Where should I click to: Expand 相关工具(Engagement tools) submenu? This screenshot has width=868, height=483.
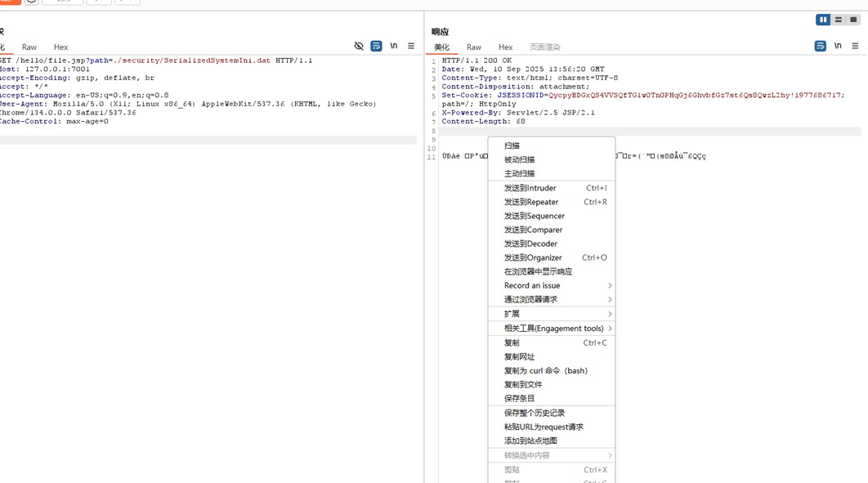552,329
